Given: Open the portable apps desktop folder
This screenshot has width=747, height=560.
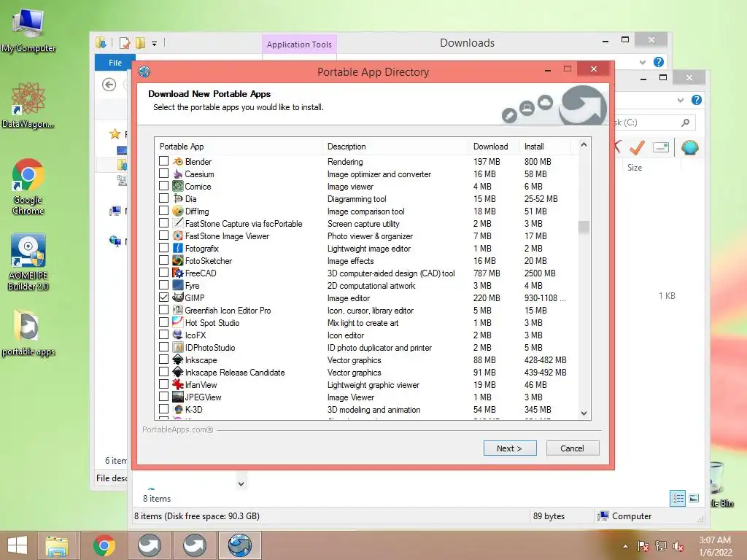Looking at the screenshot, I should pos(28,332).
